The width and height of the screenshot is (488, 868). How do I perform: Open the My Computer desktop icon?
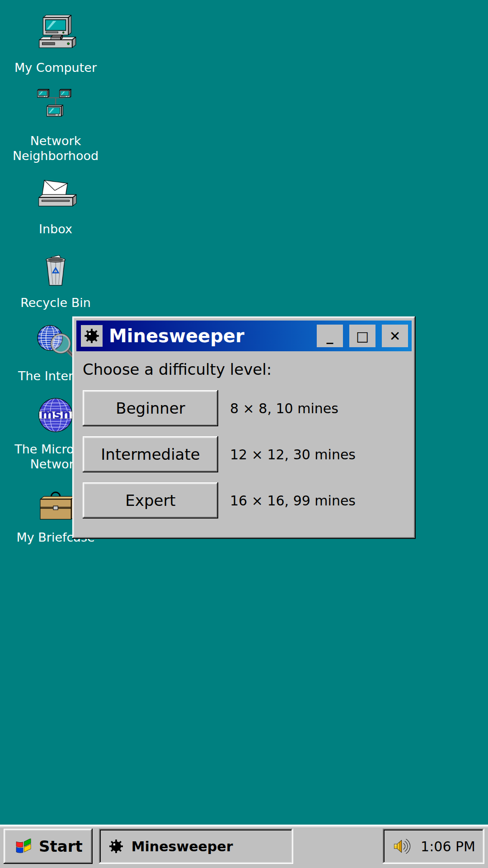(57, 32)
